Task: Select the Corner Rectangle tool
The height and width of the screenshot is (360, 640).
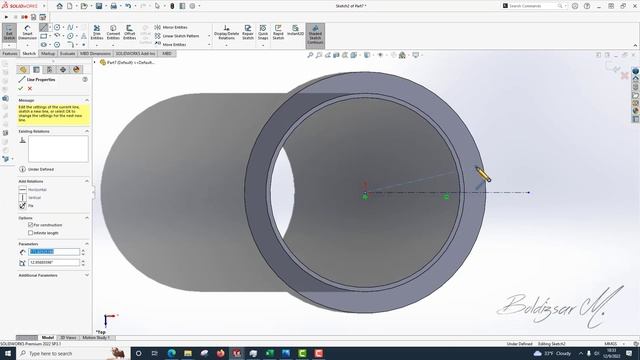Action: 44,36
